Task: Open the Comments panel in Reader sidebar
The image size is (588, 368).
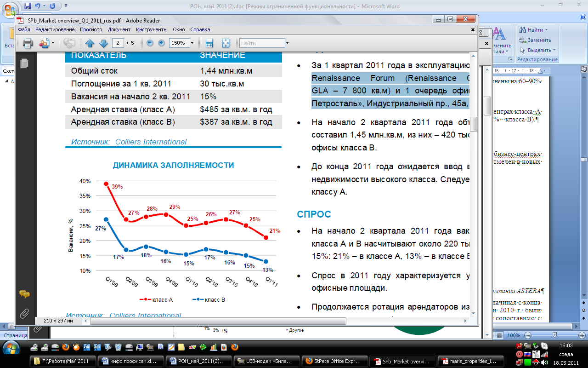Action: point(24,294)
